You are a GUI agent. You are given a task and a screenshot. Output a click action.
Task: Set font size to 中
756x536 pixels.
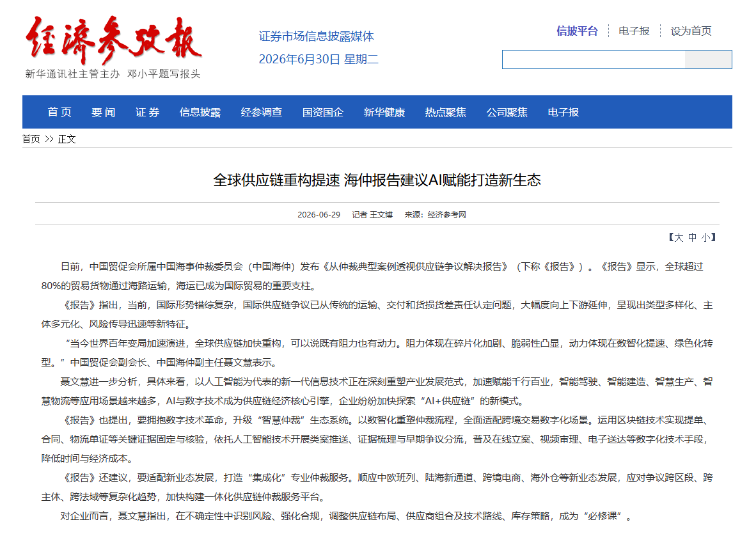click(692, 237)
